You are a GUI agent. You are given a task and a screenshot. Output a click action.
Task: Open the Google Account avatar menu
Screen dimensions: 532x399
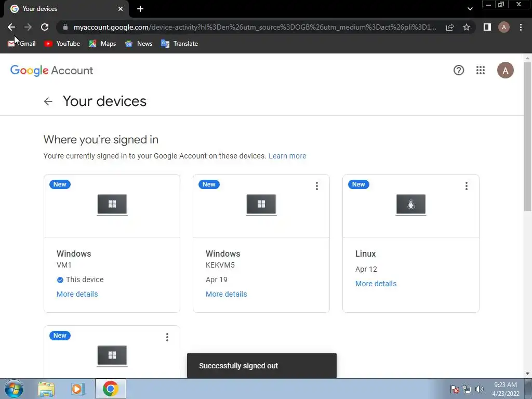(505, 70)
